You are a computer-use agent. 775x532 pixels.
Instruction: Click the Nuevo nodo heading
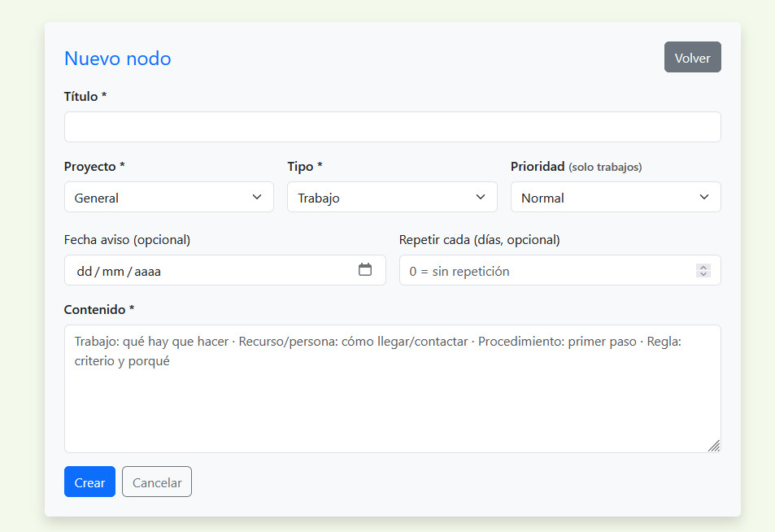(118, 59)
